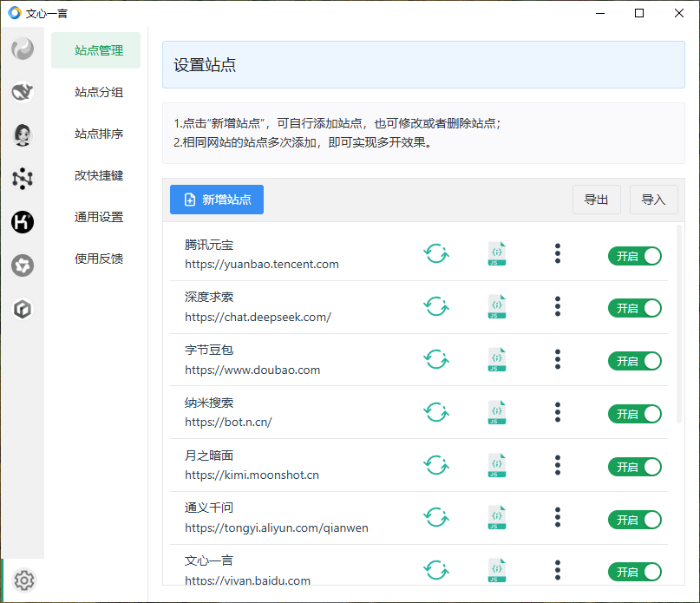Open the JS file icon for 纳米搜索
This screenshot has width=700, height=603.
pos(497,412)
